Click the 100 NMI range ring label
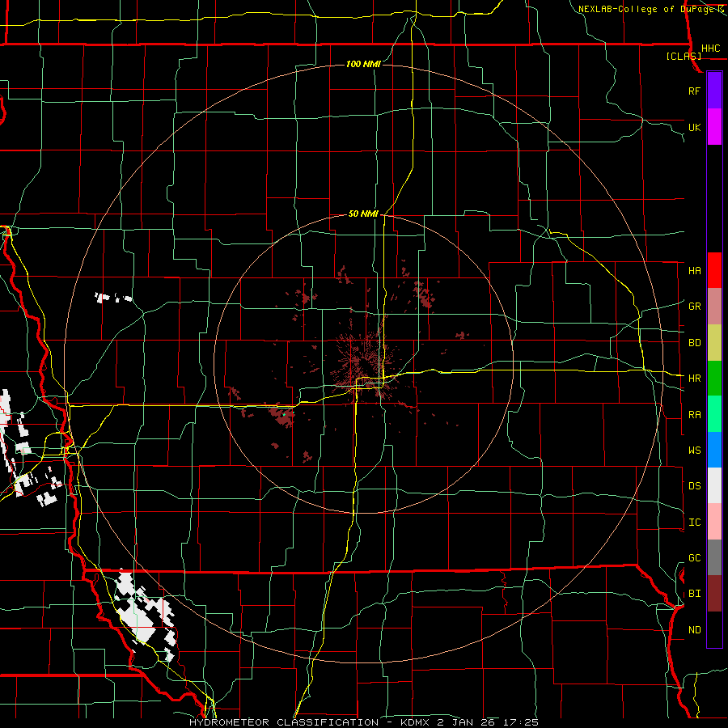728x728 pixels. click(x=363, y=64)
